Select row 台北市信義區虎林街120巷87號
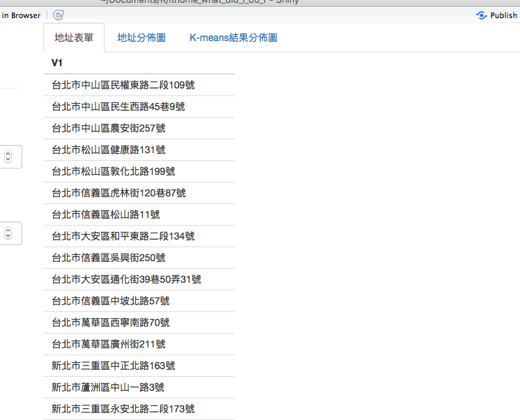 click(139, 193)
